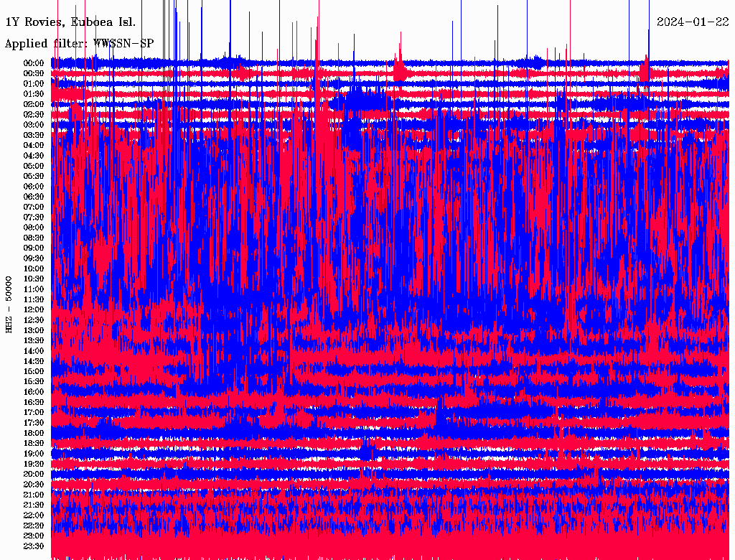Click the 10:00 time row label
Image resolution: width=735 pixels, height=560 pixels.
(x=34, y=269)
